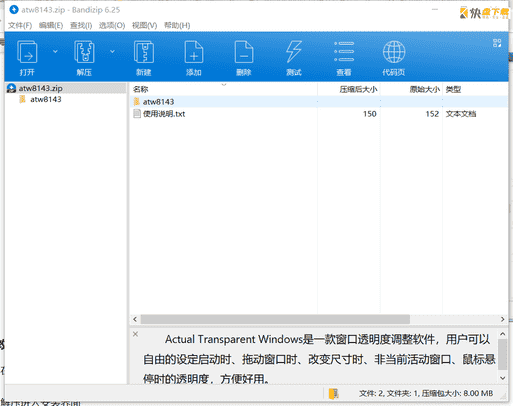
Task: Open the File (文件) menu
Action: [x=20, y=25]
